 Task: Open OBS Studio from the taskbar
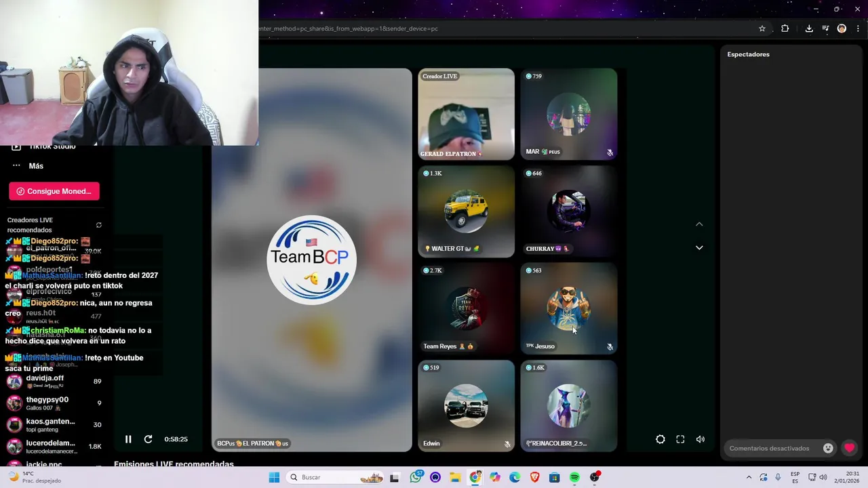595,477
